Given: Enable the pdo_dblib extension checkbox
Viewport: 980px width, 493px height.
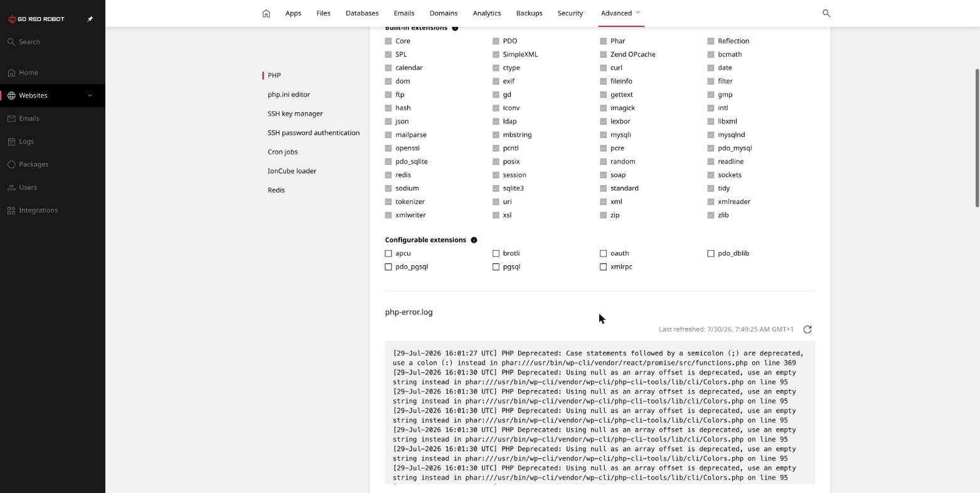Looking at the screenshot, I should tap(711, 253).
